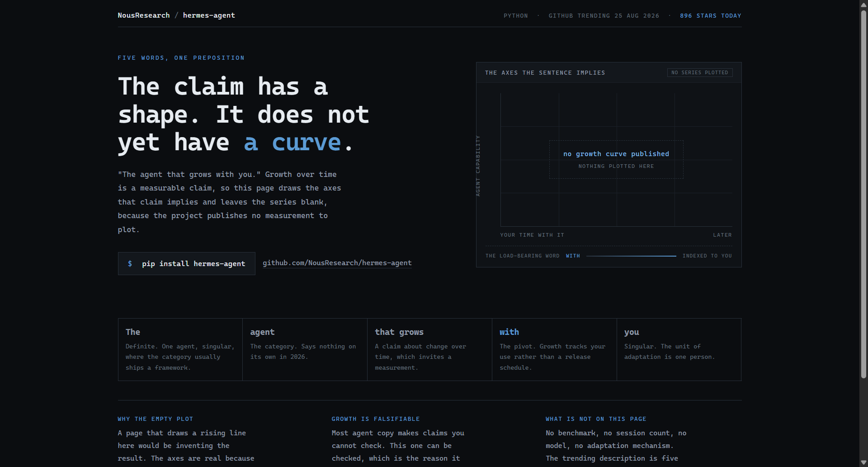Click the "PYTHON" label in the header

coord(516,16)
